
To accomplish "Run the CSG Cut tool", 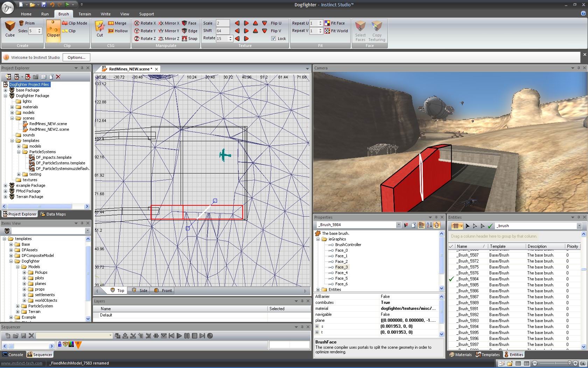I will coord(100,29).
